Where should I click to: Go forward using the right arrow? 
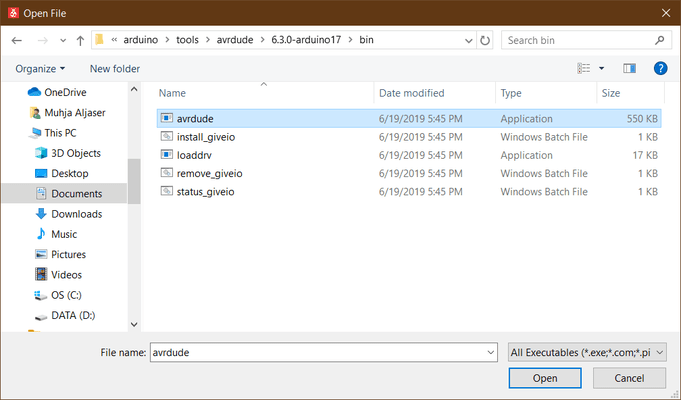(43, 40)
